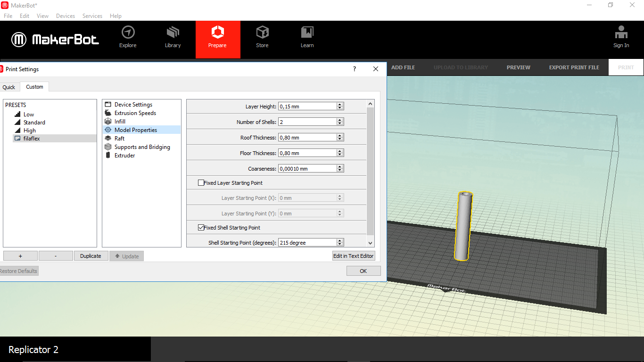Click the minus remove preset button
The width and height of the screenshot is (644, 362).
point(56,256)
